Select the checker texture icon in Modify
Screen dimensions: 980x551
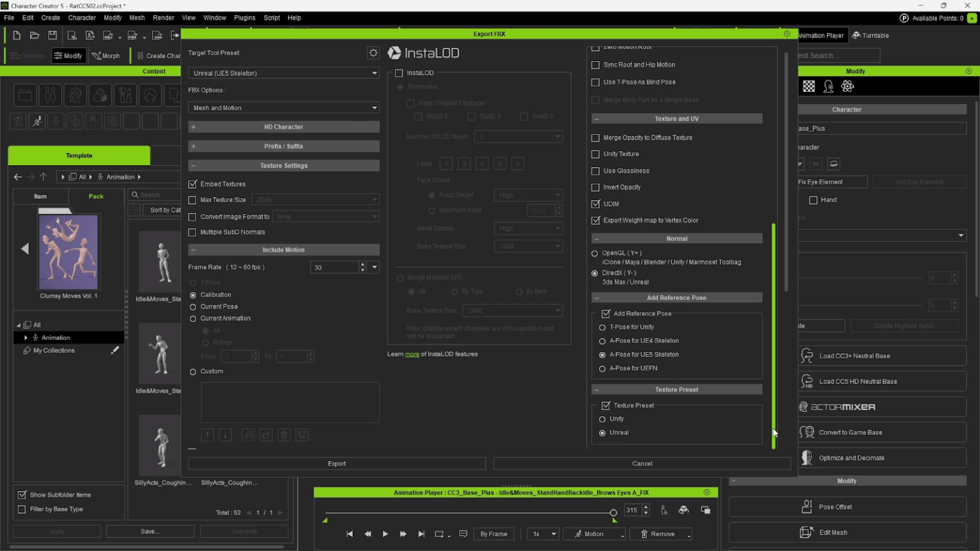tap(808, 86)
